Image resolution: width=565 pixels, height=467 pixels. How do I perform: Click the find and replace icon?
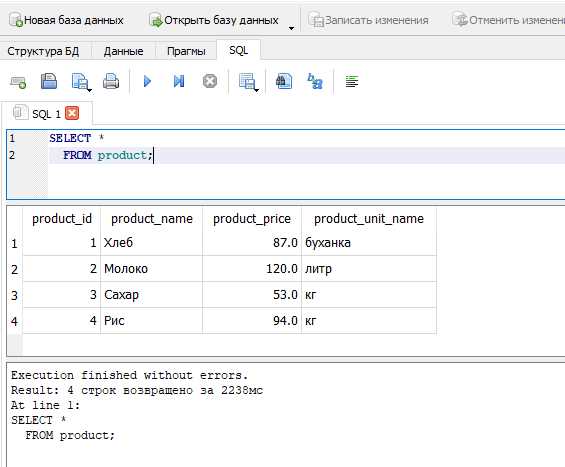[x=315, y=81]
